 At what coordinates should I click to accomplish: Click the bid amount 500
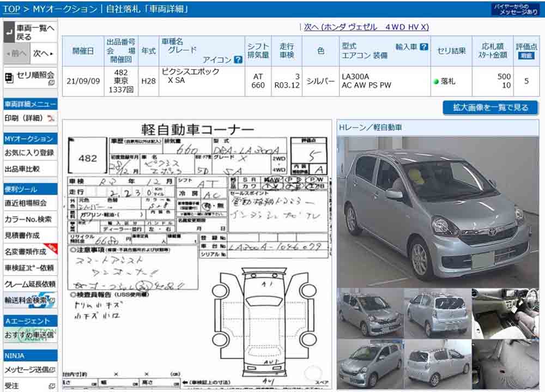[x=504, y=76]
